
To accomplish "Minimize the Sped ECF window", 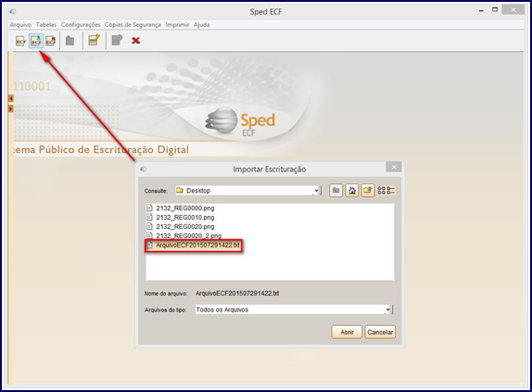I will tap(481, 11).
